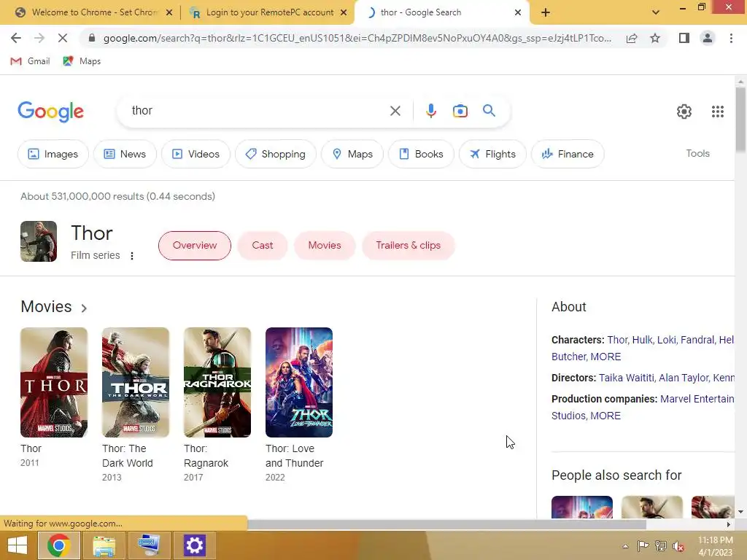
Task: Open a new browser tab
Action: point(546,12)
